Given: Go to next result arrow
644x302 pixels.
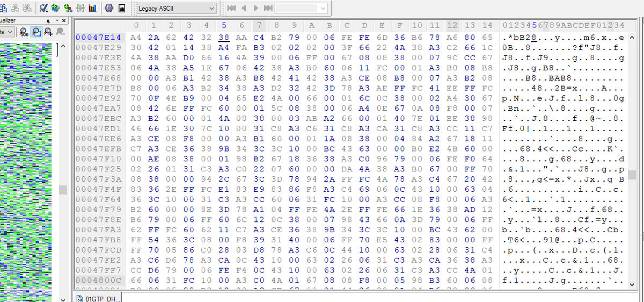Looking at the screenshot, I should [x=256, y=8].
